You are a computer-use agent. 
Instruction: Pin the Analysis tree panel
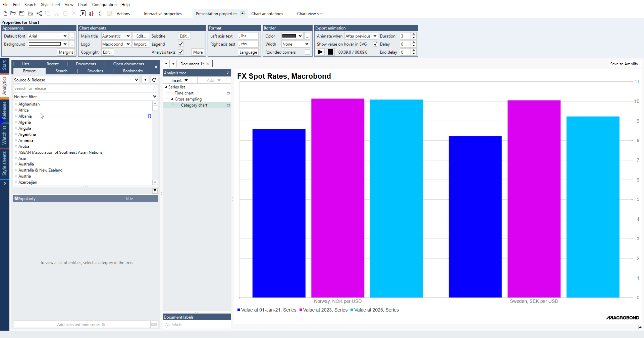(227, 73)
